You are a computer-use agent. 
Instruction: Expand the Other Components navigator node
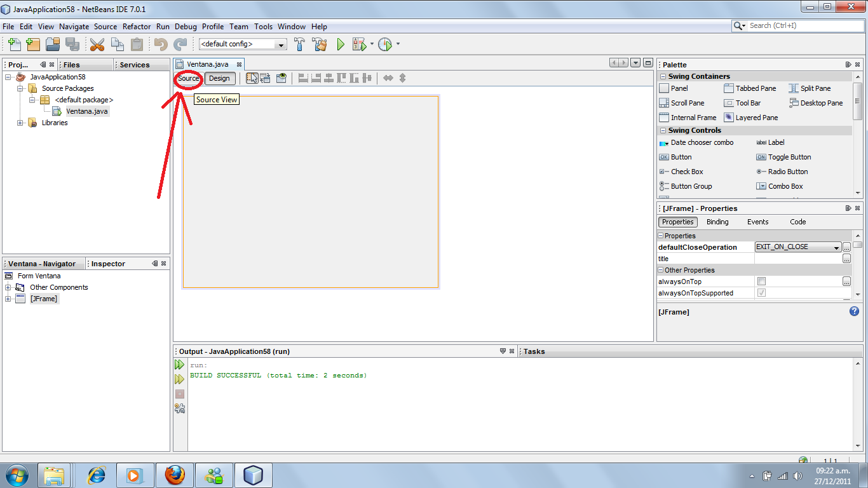click(8, 287)
